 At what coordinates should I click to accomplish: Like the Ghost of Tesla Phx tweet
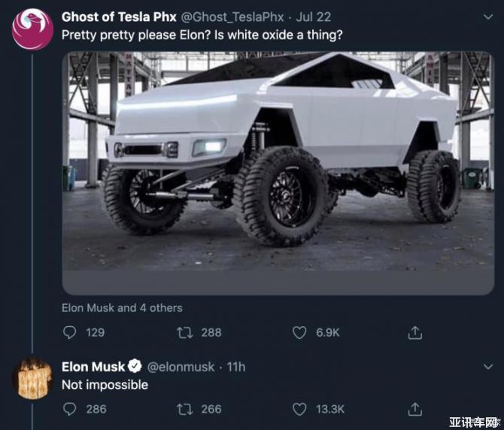(299, 332)
